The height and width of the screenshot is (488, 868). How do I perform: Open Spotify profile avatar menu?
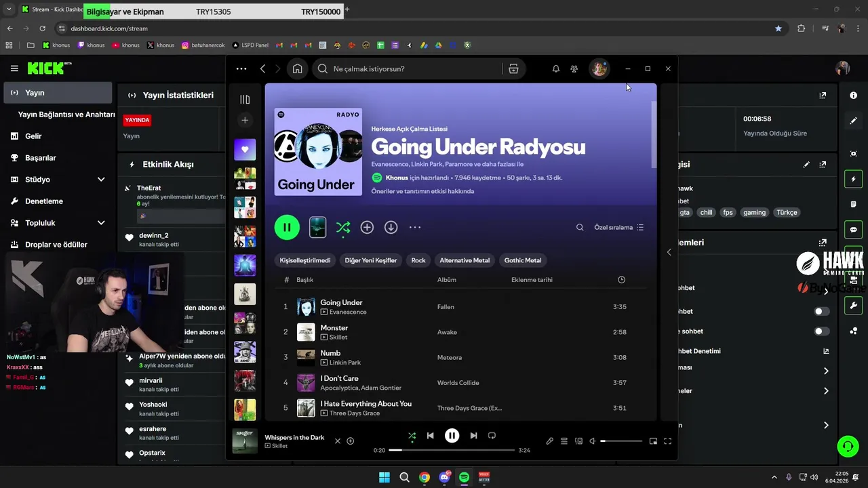pyautogui.click(x=599, y=68)
